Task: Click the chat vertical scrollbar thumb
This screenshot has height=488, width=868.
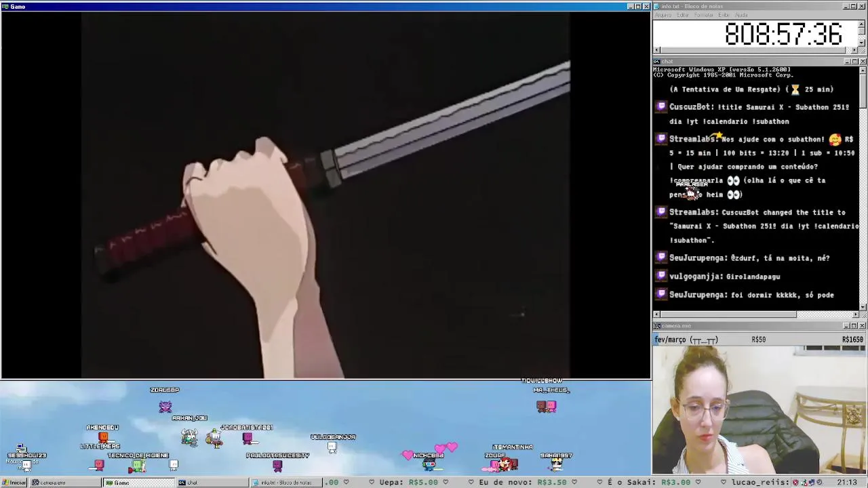Action: click(x=863, y=90)
